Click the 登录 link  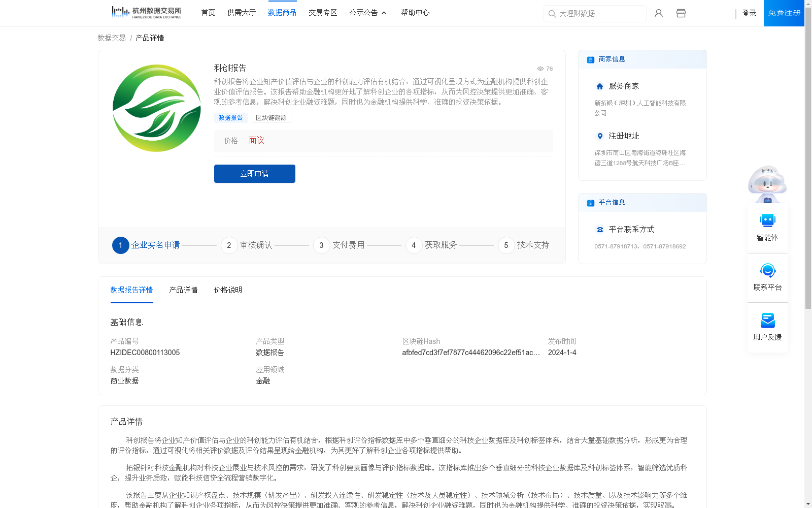[749, 13]
